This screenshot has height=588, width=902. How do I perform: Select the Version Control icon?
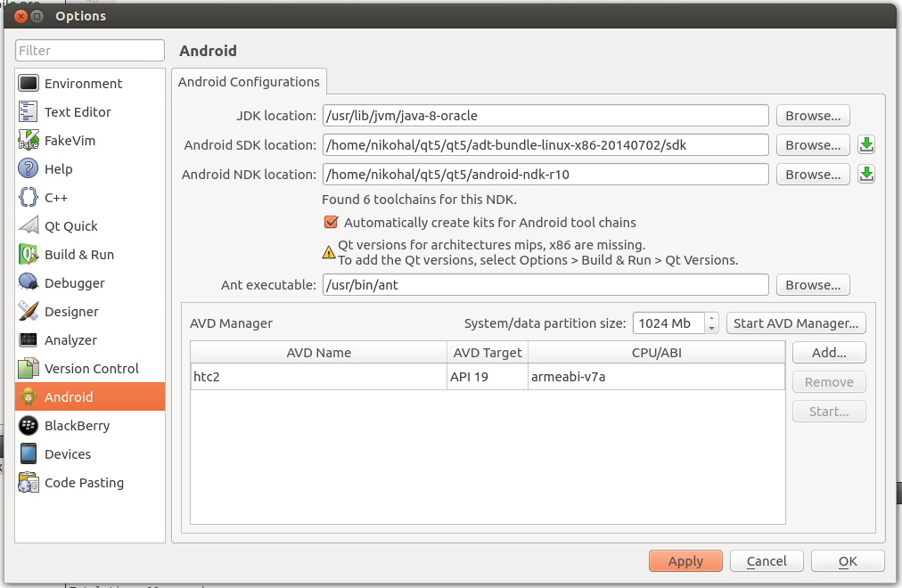tap(29, 369)
